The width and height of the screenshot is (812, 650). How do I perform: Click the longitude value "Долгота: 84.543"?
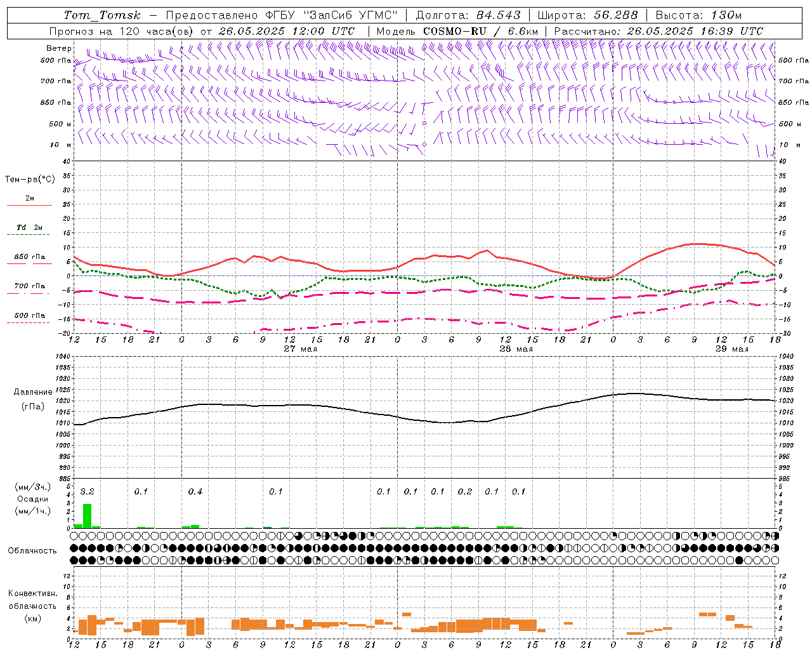468,15
